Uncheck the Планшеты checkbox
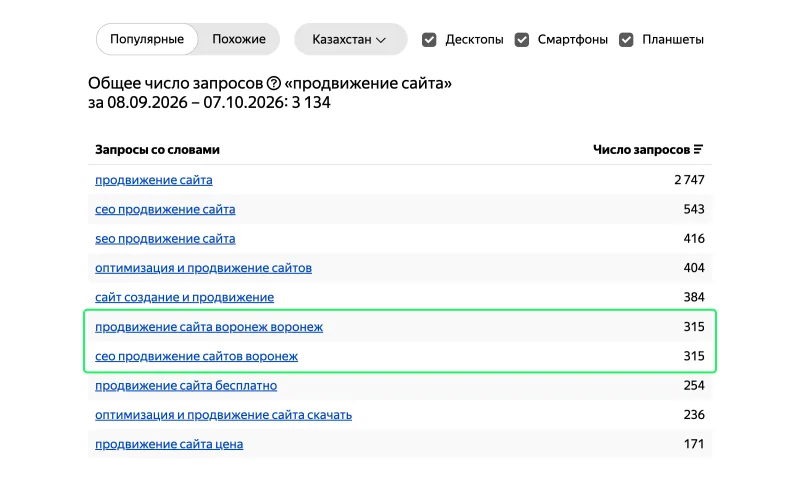The height and width of the screenshot is (477, 800). 626,40
